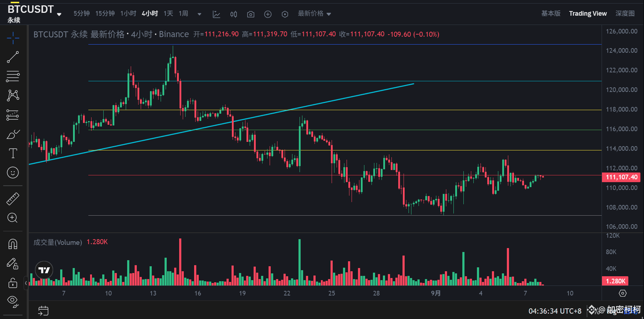Select the 4小时 interval
The width and height of the screenshot is (644, 319).
pos(150,14)
